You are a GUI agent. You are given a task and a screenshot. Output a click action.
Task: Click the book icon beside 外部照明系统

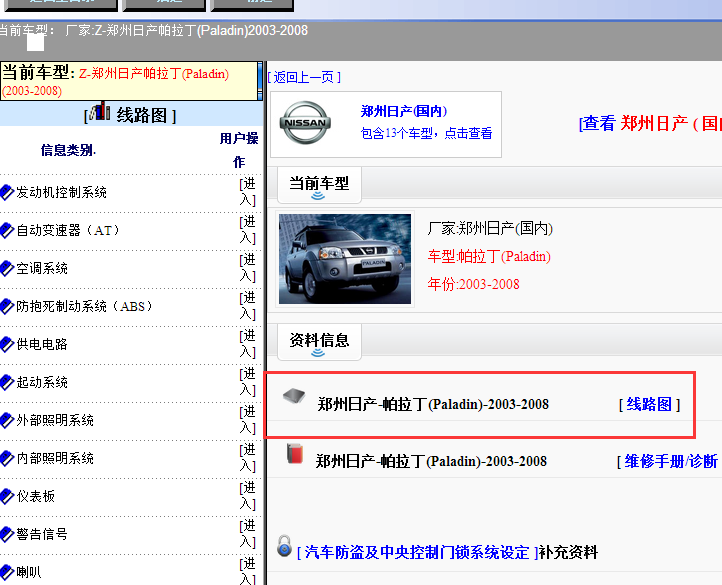coord(7,420)
